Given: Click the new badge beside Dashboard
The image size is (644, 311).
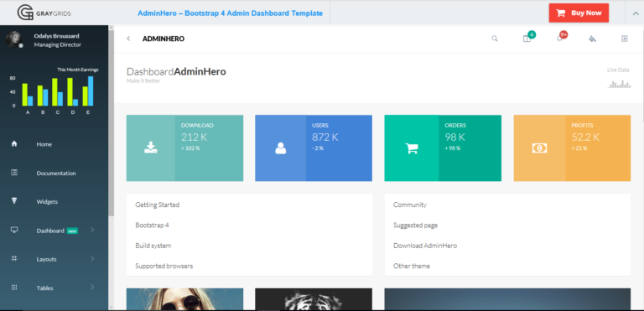Looking at the screenshot, I should (72, 231).
